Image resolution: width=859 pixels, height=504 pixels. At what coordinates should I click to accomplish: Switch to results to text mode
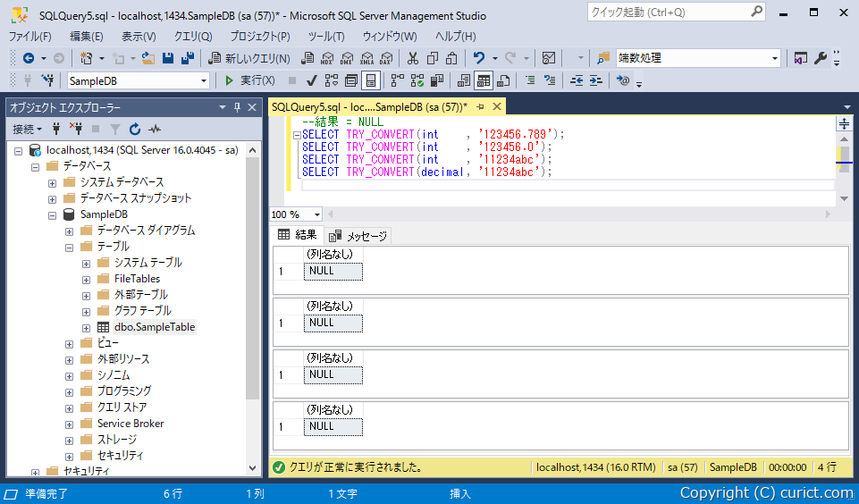point(463,81)
